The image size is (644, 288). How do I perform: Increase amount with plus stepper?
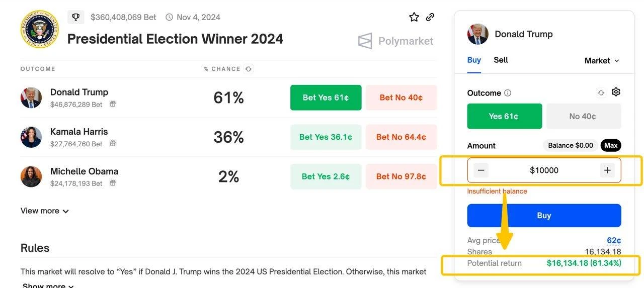[x=607, y=170]
